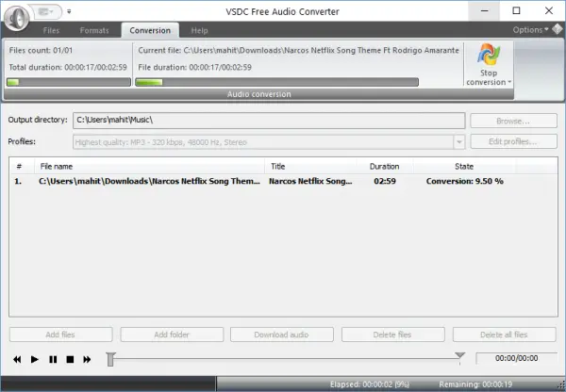This screenshot has height=392, width=566.
Task: Click the row number '1.' cell
Action: point(18,181)
